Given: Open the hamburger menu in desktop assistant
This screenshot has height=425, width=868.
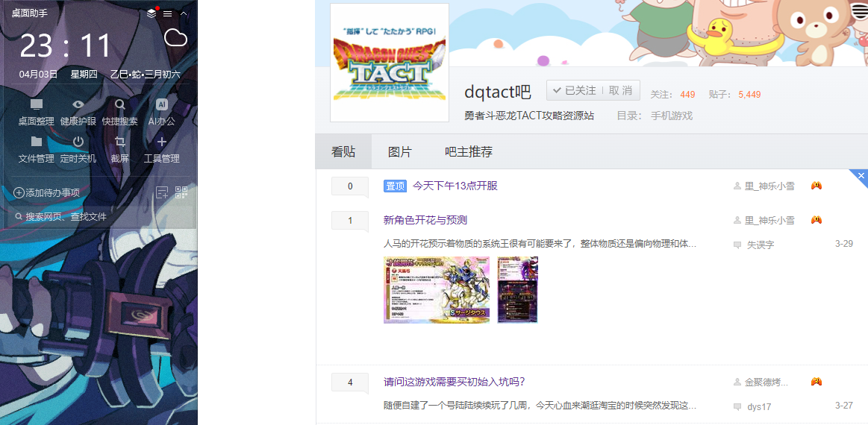Looking at the screenshot, I should (x=168, y=13).
